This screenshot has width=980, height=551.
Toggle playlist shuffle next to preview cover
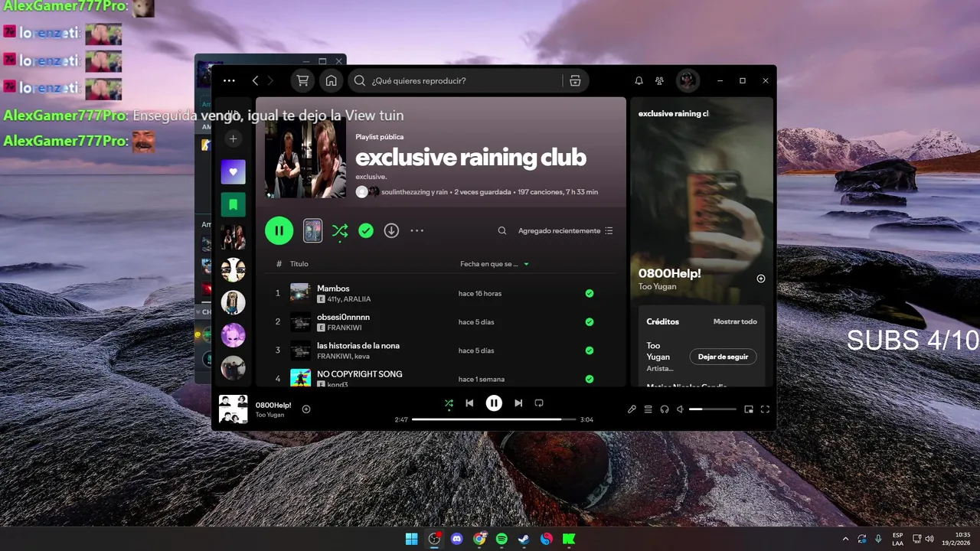tap(340, 230)
